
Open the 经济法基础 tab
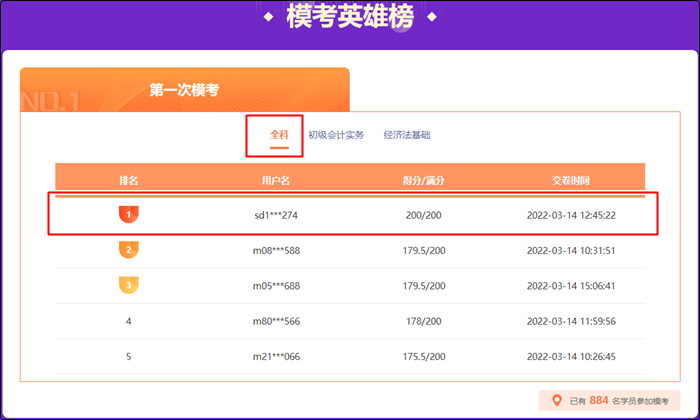[x=407, y=135]
